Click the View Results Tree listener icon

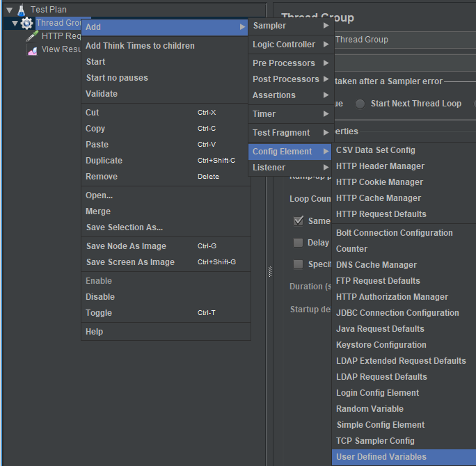coord(32,49)
